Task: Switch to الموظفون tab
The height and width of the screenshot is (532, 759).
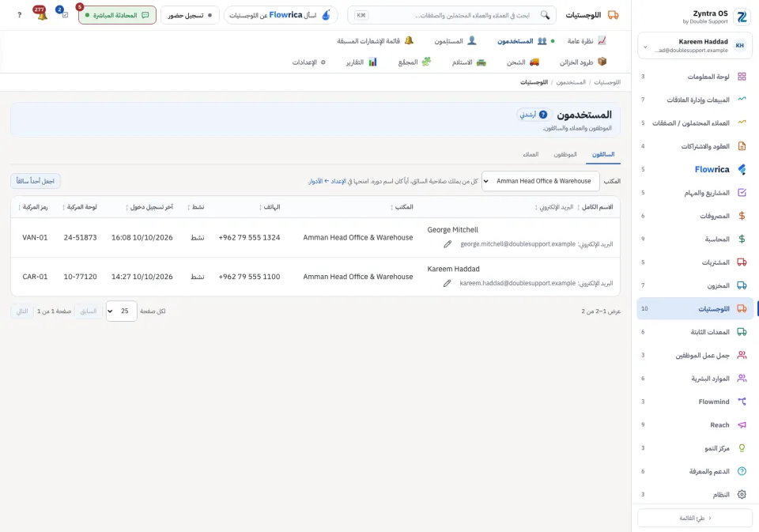Action: click(x=565, y=154)
